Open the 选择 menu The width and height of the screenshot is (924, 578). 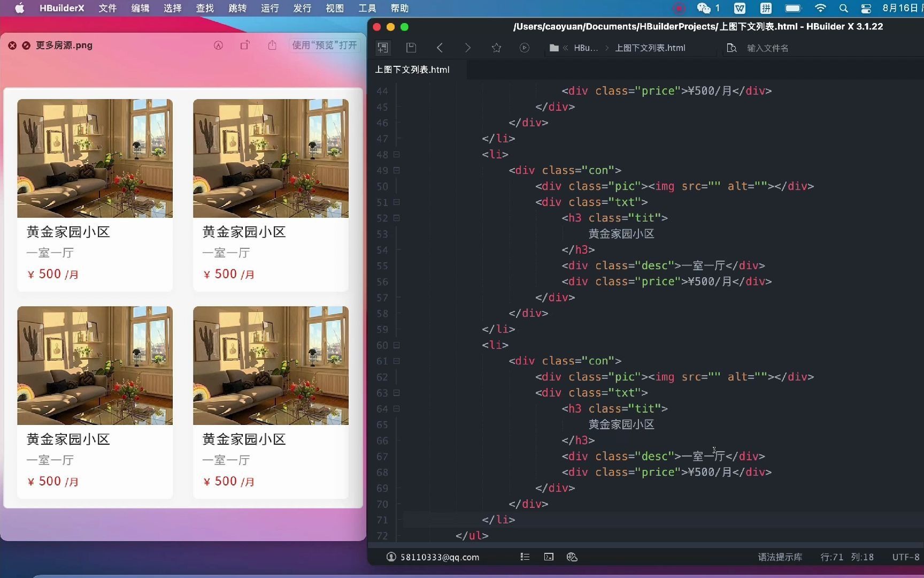click(x=172, y=8)
